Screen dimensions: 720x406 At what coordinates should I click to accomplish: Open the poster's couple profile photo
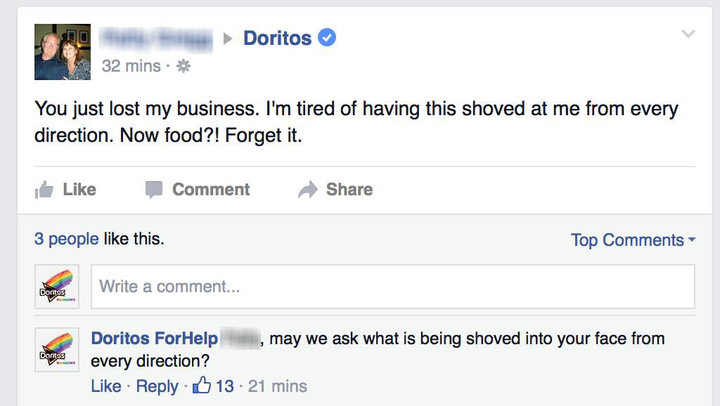[x=62, y=52]
